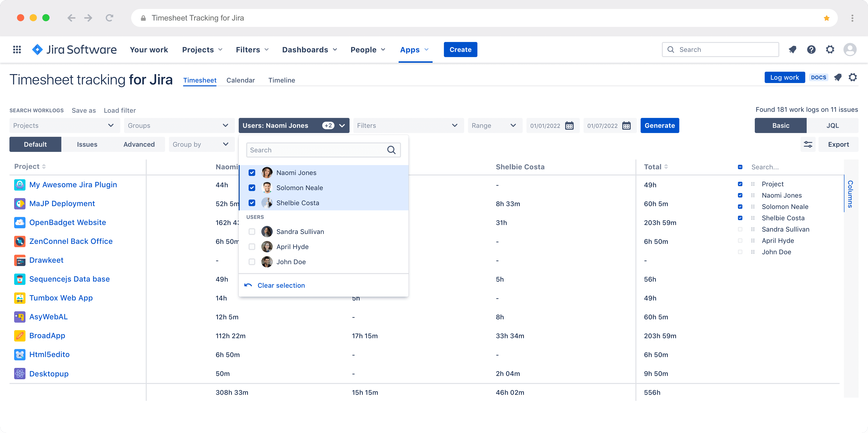Open Jira settings gear in top navigation
The width and height of the screenshot is (868, 433).
[x=830, y=50]
